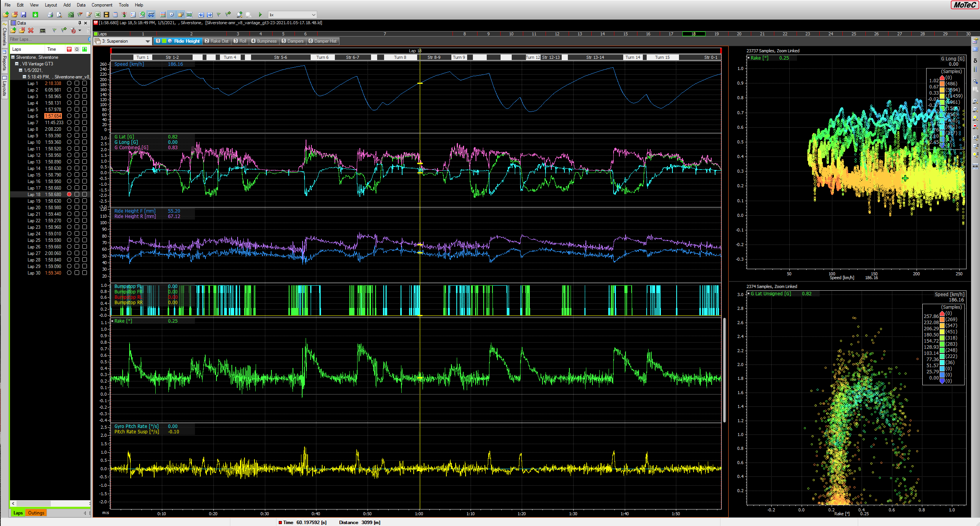
Task: Click the thermometer icon in toolbar
Action: click(x=124, y=15)
